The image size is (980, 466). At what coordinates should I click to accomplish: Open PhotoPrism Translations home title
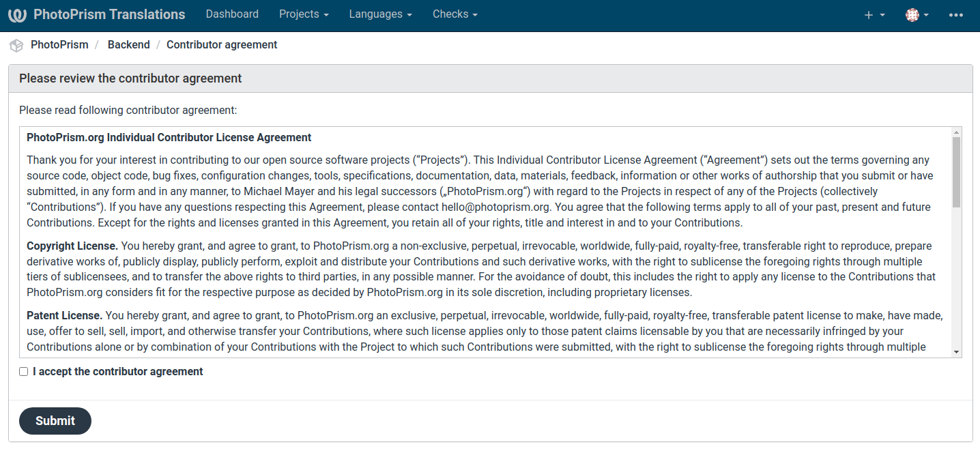pyautogui.click(x=109, y=14)
